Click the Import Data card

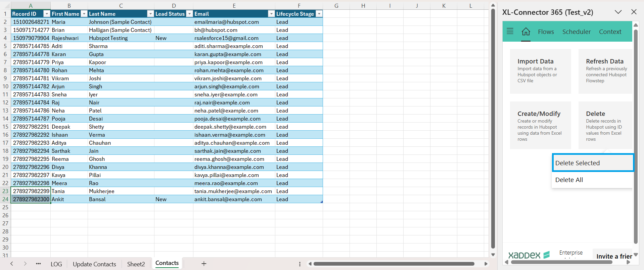(x=540, y=71)
